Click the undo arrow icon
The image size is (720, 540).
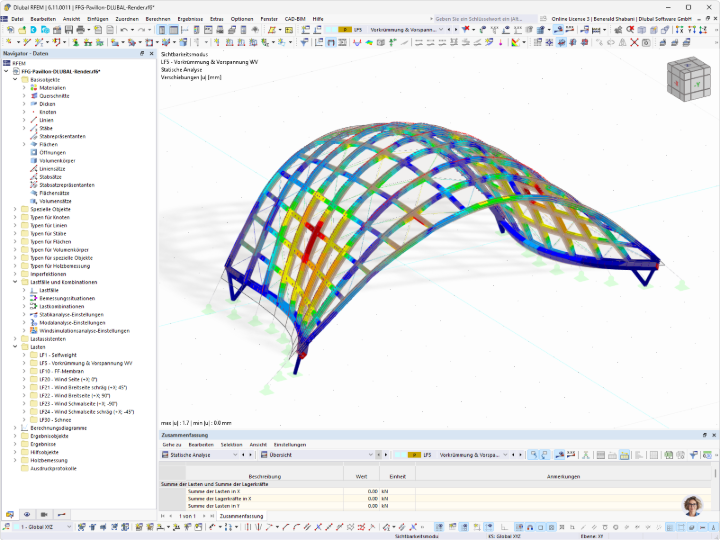click(124, 30)
